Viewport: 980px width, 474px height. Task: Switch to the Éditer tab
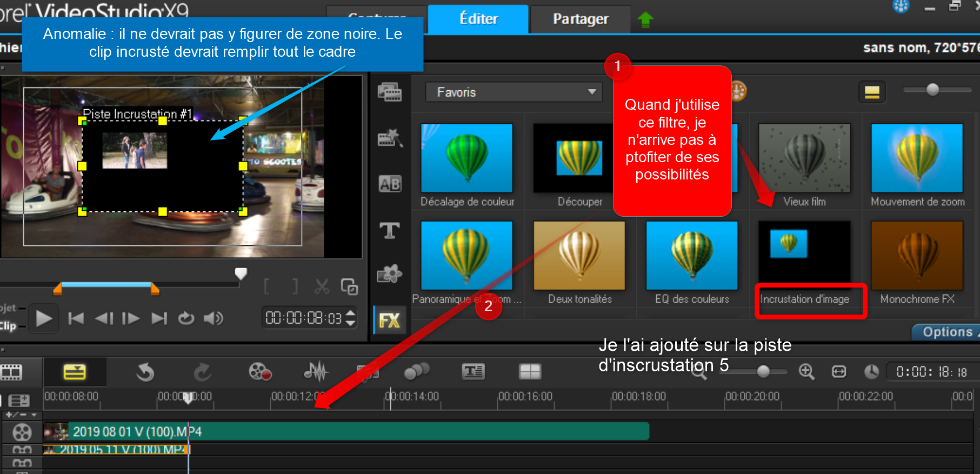coord(478,19)
